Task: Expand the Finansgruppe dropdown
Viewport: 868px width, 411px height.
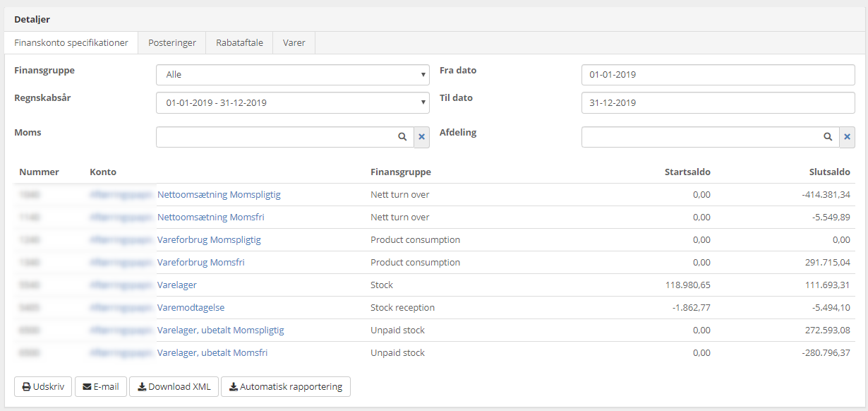Action: (292, 75)
